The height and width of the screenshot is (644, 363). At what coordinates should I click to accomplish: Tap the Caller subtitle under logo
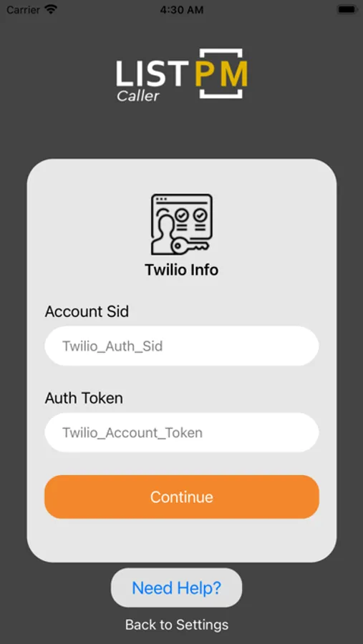[x=137, y=96]
